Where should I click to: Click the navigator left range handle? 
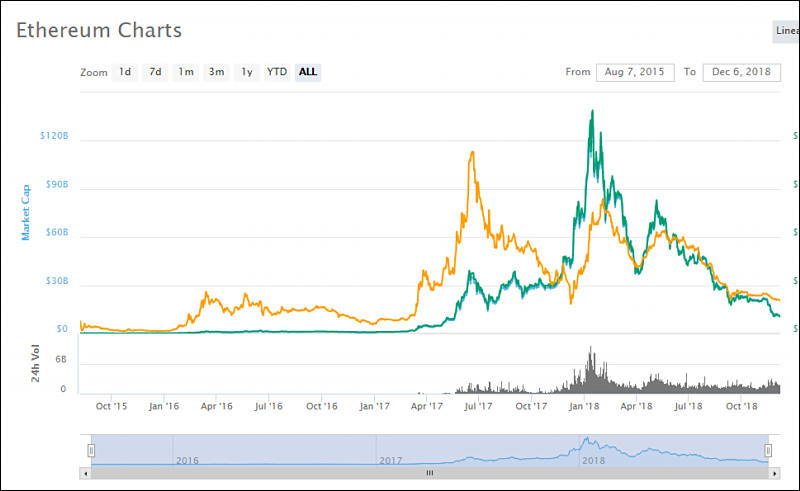click(91, 450)
